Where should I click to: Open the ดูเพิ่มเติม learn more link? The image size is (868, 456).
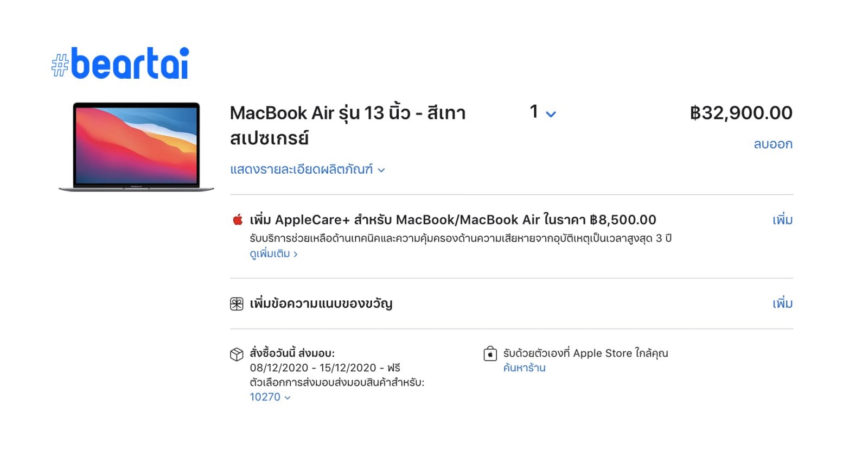coord(273,254)
